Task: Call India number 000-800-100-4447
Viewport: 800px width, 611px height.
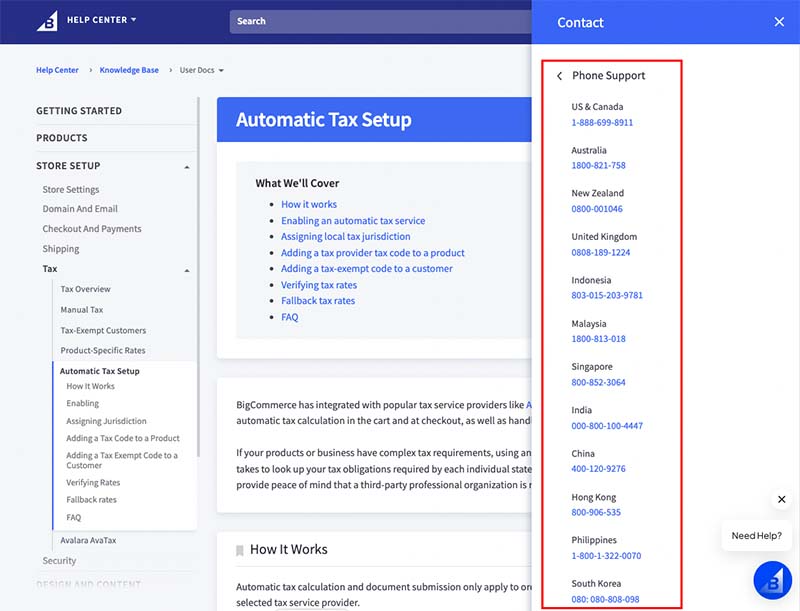Action: click(607, 426)
